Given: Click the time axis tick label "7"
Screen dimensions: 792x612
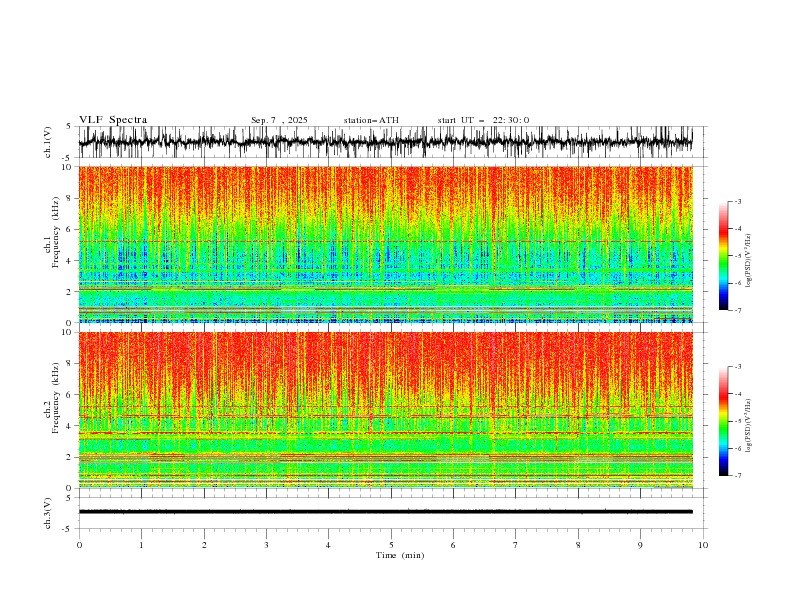Looking at the screenshot, I should point(516,545).
